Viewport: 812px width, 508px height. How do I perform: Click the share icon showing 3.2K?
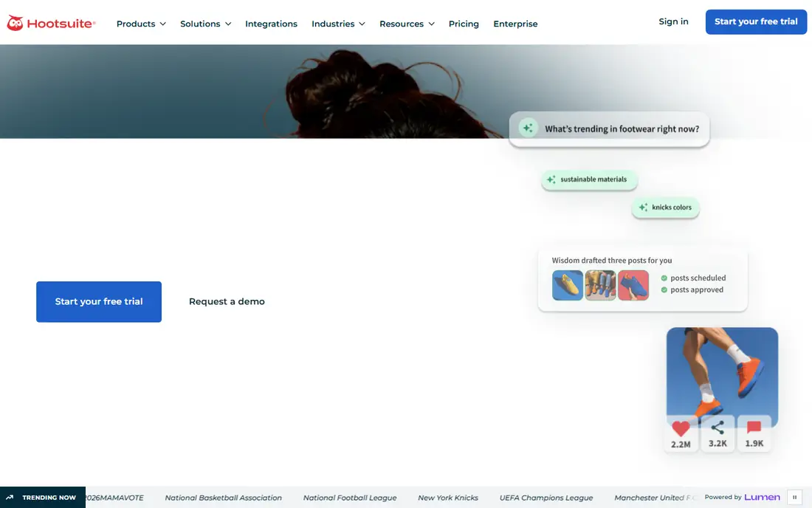718,428
